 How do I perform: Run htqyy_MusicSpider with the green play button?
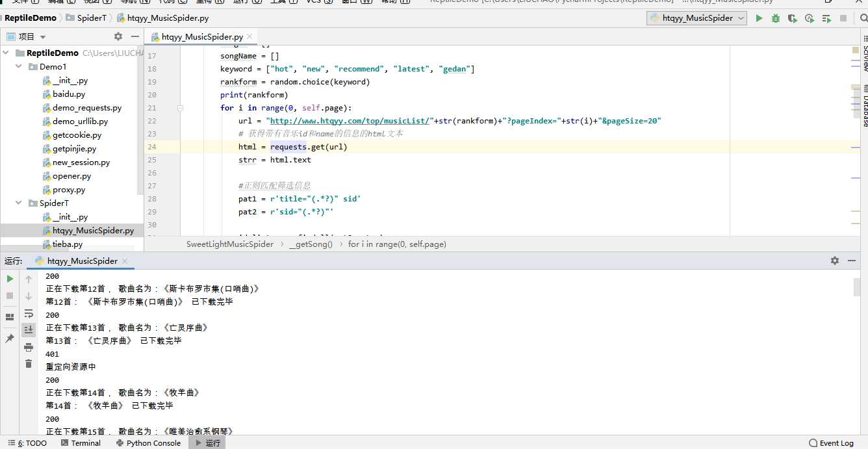[758, 18]
